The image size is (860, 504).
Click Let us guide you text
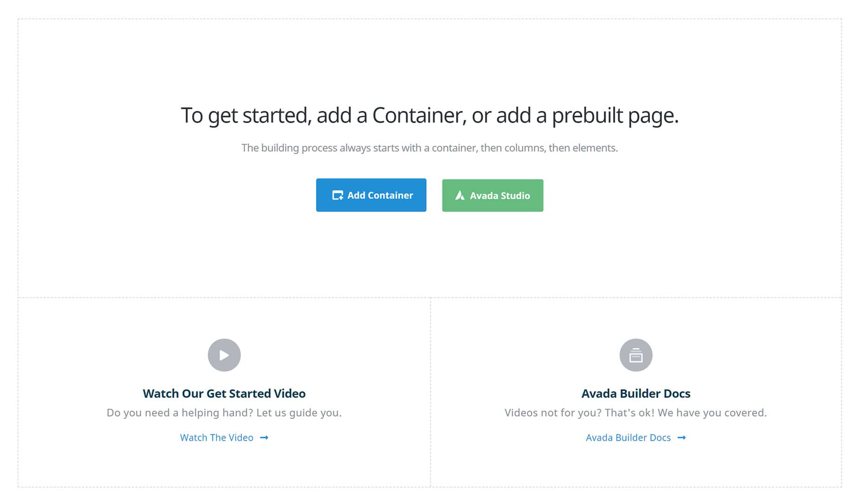pos(299,412)
